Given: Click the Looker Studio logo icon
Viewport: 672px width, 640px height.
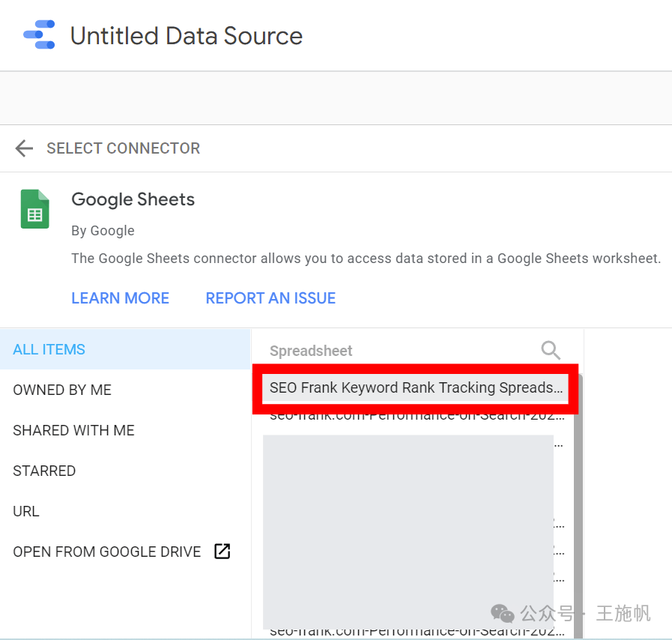Looking at the screenshot, I should (x=39, y=34).
